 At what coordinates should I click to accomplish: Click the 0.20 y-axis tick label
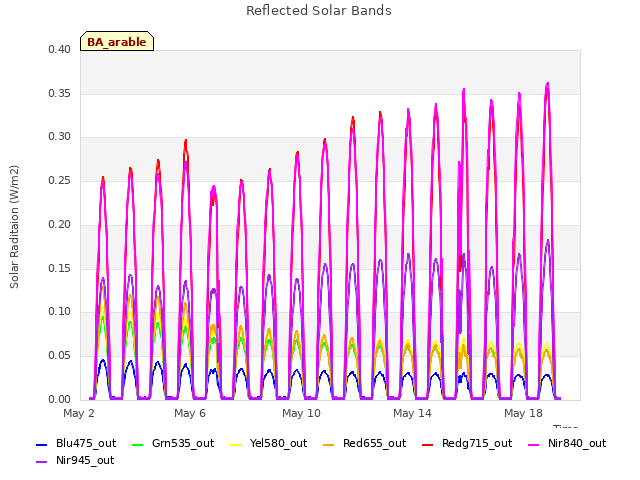pyautogui.click(x=60, y=224)
